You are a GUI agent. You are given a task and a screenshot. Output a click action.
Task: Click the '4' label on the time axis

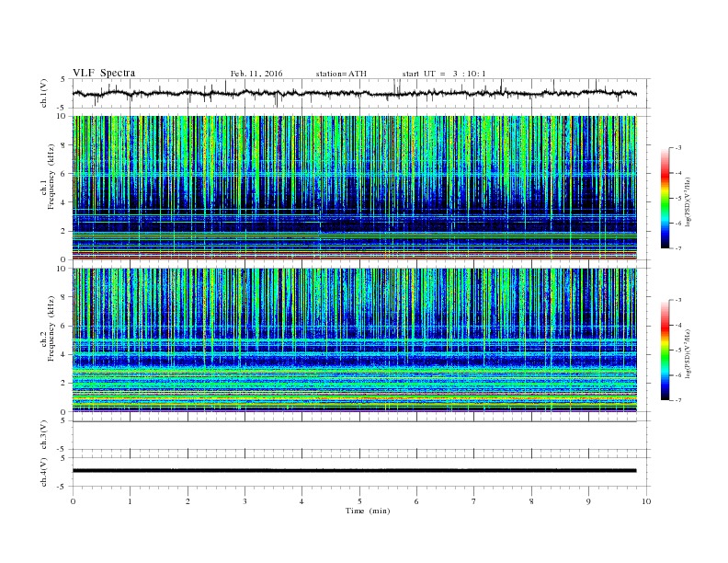click(301, 501)
